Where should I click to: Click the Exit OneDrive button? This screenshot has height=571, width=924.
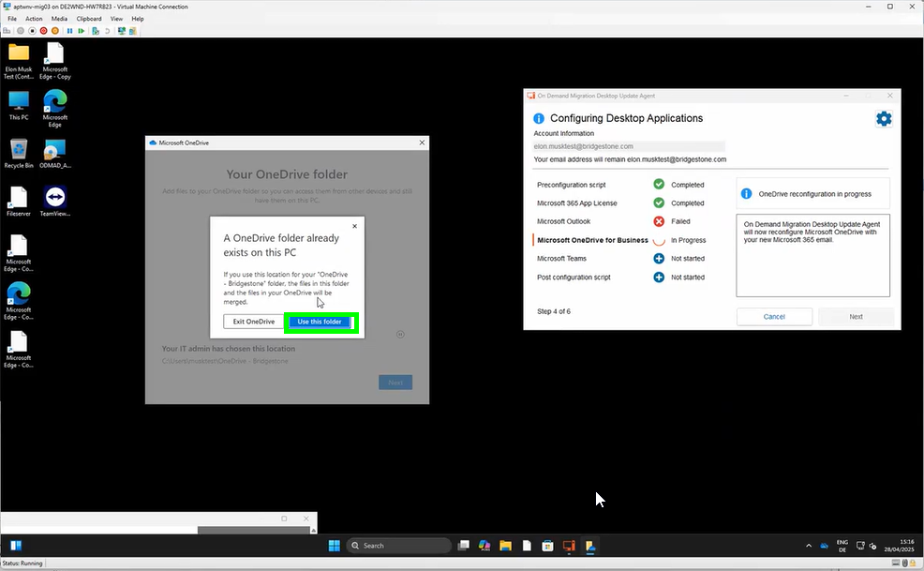pyautogui.click(x=253, y=322)
